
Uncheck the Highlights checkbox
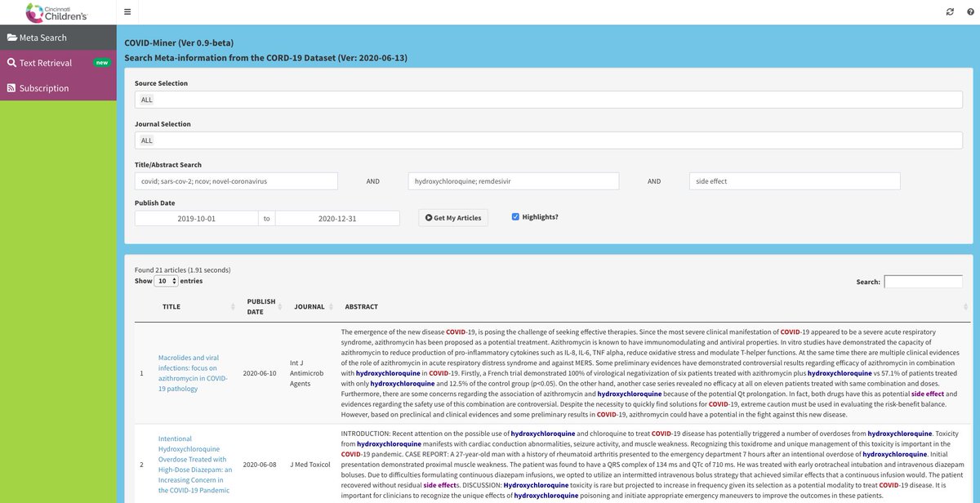click(515, 217)
